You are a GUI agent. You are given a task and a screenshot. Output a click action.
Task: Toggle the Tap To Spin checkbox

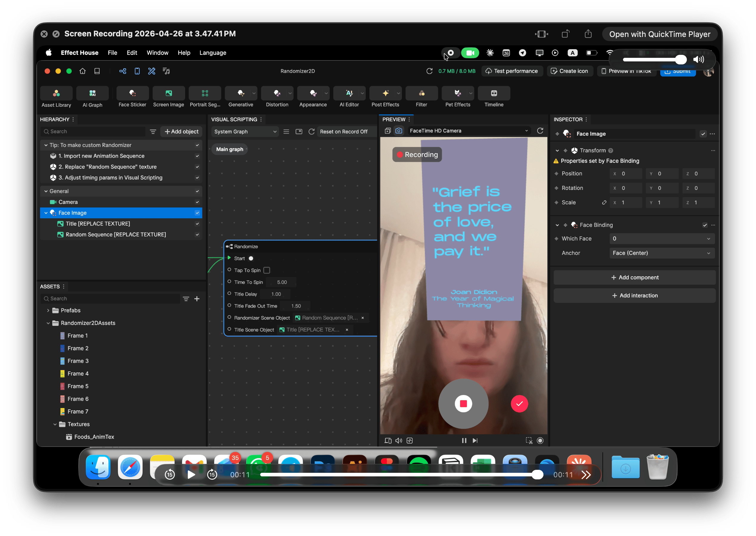coord(267,270)
